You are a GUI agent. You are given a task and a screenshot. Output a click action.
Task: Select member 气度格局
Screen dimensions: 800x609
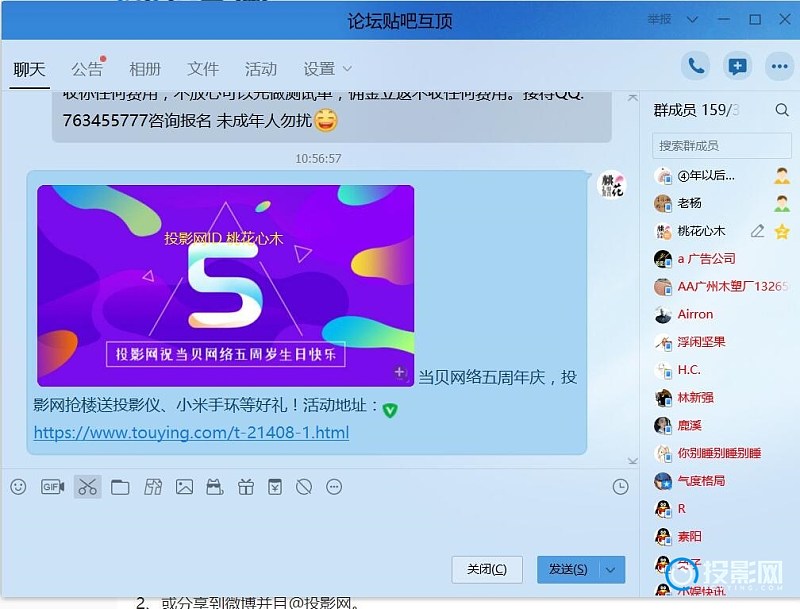721,481
